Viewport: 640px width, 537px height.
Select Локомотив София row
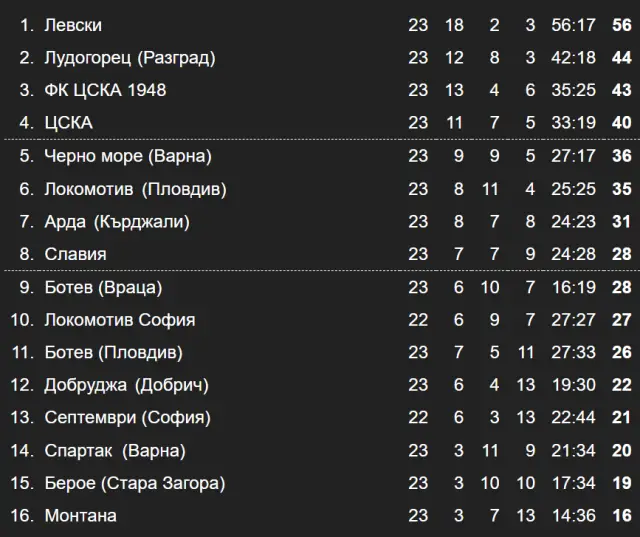point(120,320)
